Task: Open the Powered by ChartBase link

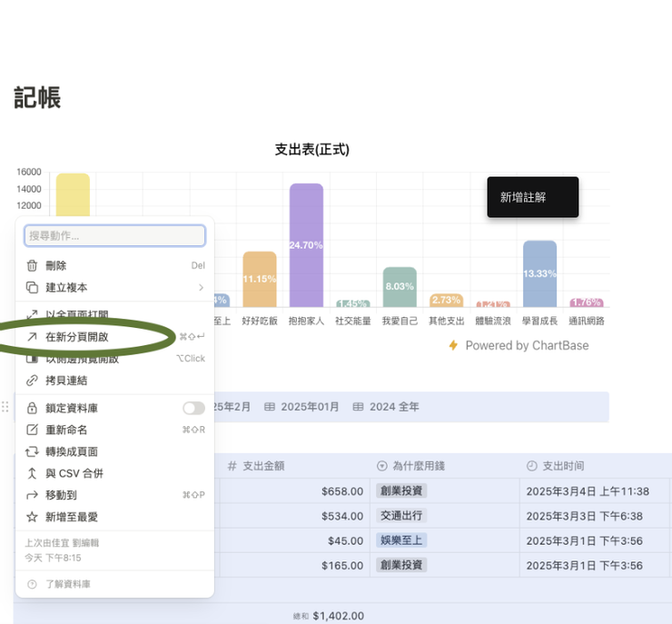Action: point(519,345)
